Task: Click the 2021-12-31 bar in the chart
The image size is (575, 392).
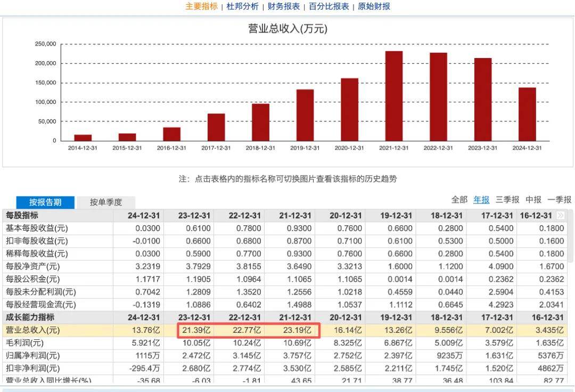Action: coord(394,96)
